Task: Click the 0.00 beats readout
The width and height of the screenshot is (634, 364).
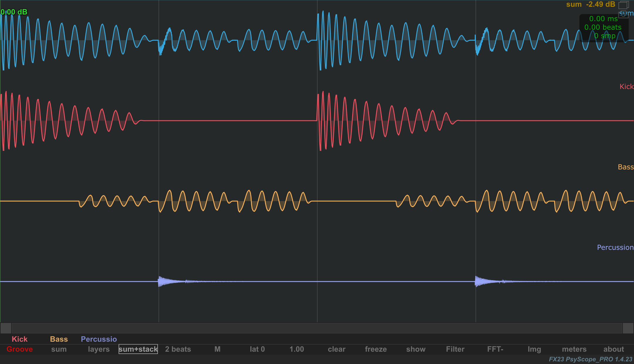Action: [x=603, y=27]
